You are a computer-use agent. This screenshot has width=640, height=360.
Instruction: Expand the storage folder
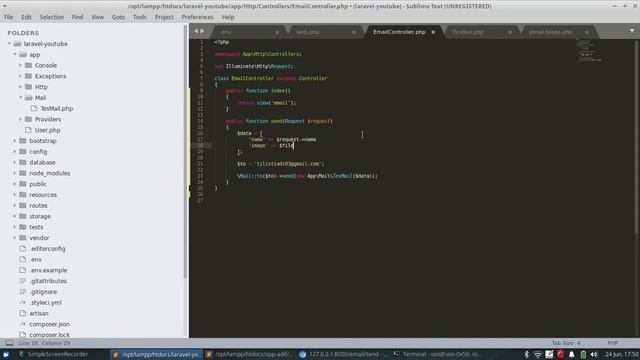[15, 216]
